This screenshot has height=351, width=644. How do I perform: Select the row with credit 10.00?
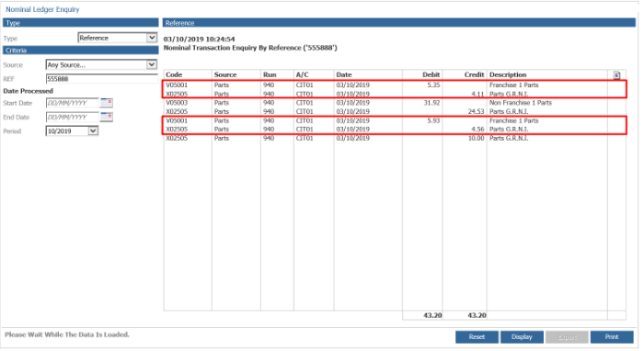tap(395, 138)
